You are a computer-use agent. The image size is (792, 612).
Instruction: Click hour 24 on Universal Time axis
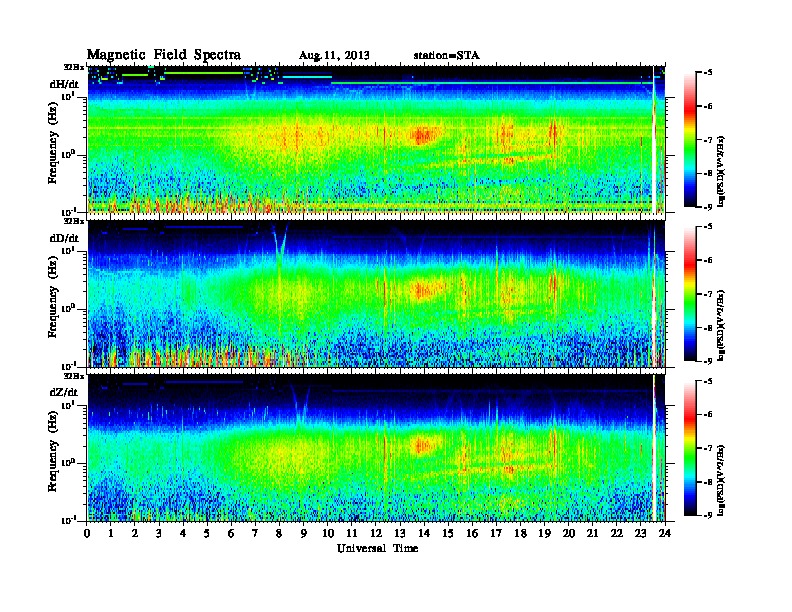665,533
